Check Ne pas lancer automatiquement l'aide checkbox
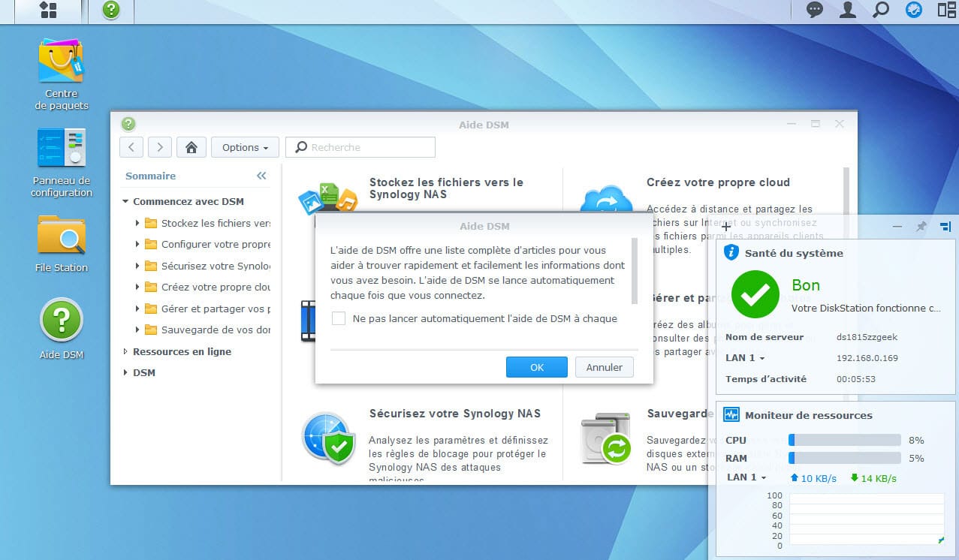959x560 pixels. [339, 318]
